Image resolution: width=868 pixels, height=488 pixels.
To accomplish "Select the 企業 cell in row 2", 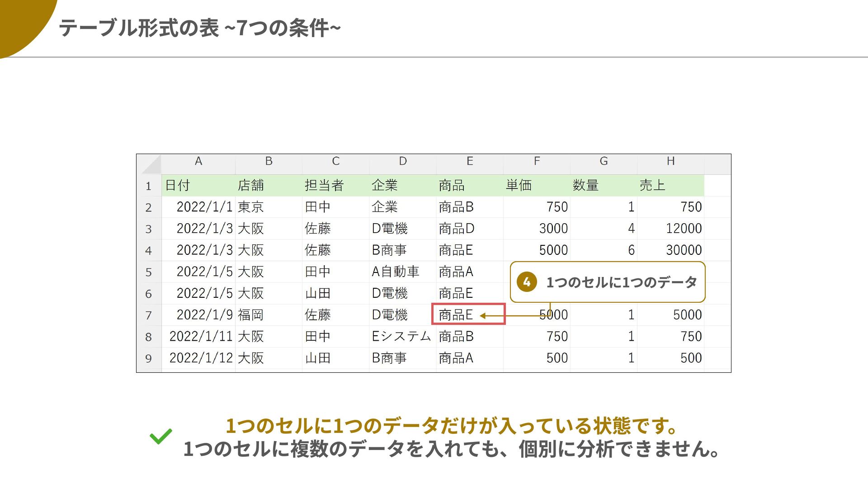I will click(x=402, y=207).
